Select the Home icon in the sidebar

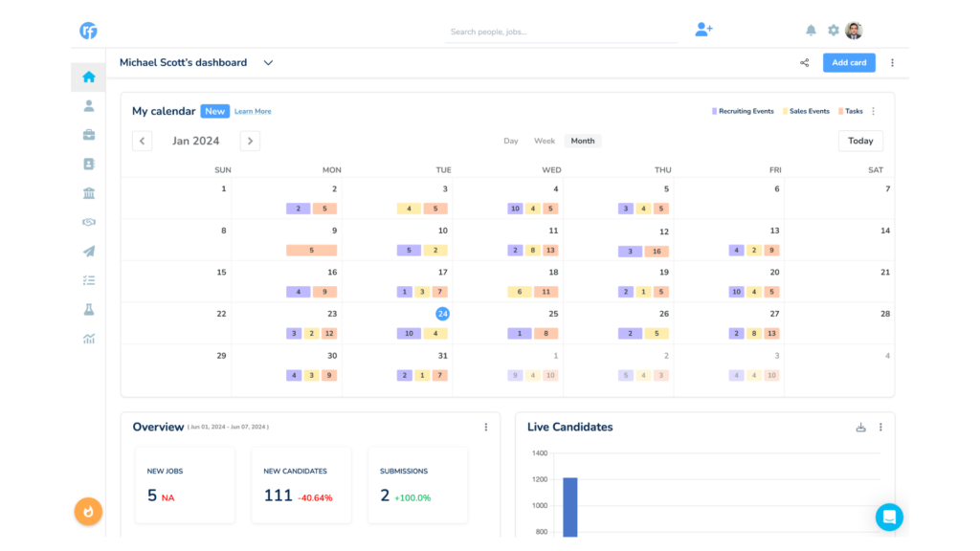88,77
